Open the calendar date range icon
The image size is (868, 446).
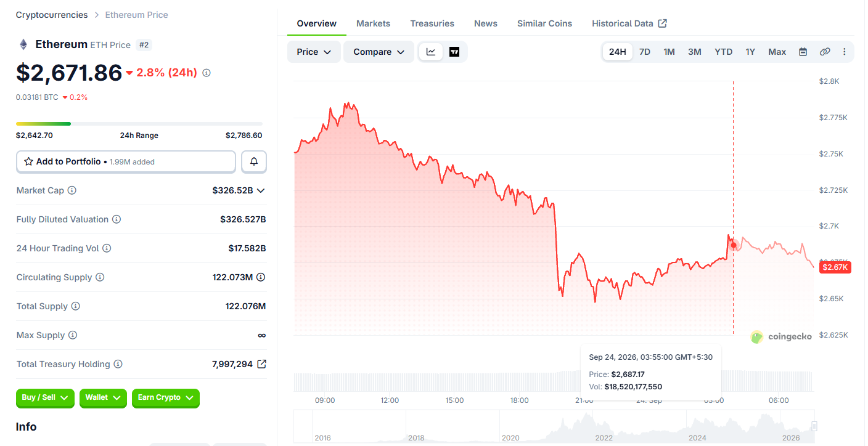point(803,52)
